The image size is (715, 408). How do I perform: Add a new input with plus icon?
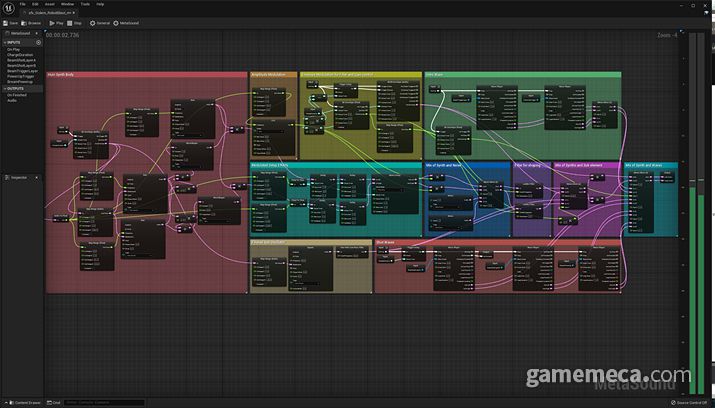(x=39, y=43)
